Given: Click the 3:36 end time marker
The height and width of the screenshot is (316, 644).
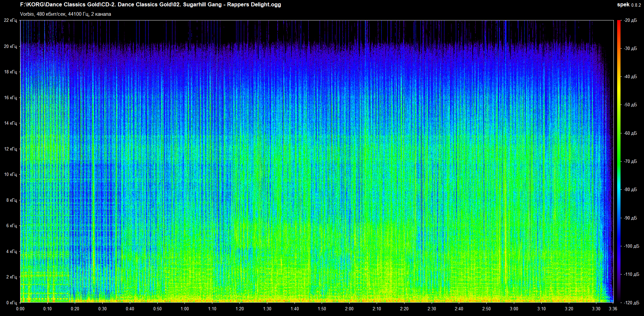Looking at the screenshot, I should pos(613,309).
